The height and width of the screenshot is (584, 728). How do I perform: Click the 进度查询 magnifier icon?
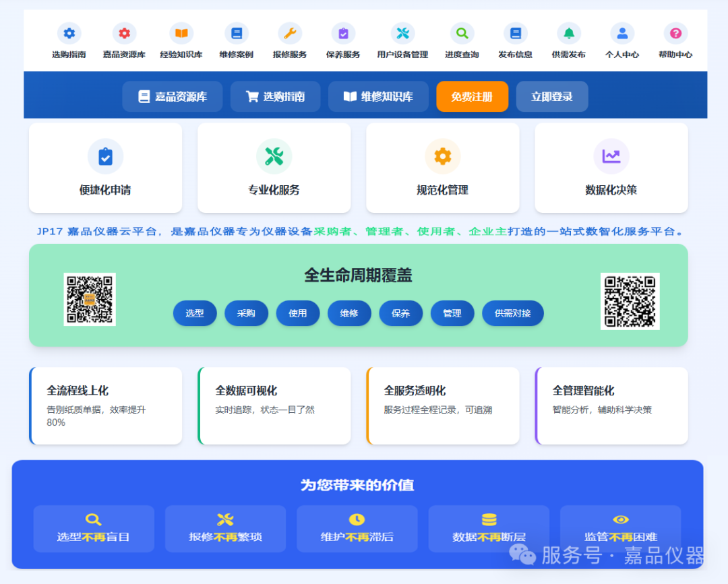tap(462, 34)
